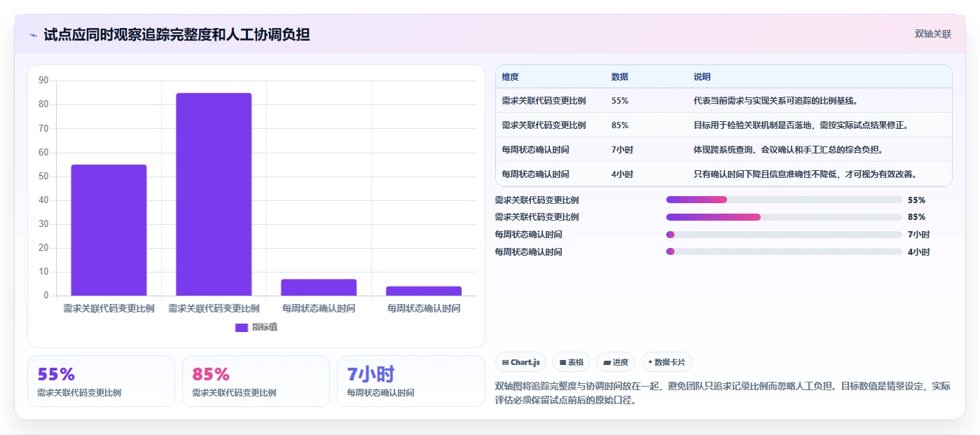980x435 pixels.
Task: Open the Chart.js tag chip
Action: coord(521,362)
